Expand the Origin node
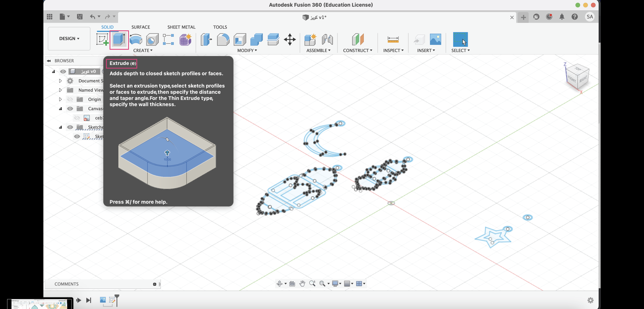The width and height of the screenshot is (644, 309). tap(60, 99)
